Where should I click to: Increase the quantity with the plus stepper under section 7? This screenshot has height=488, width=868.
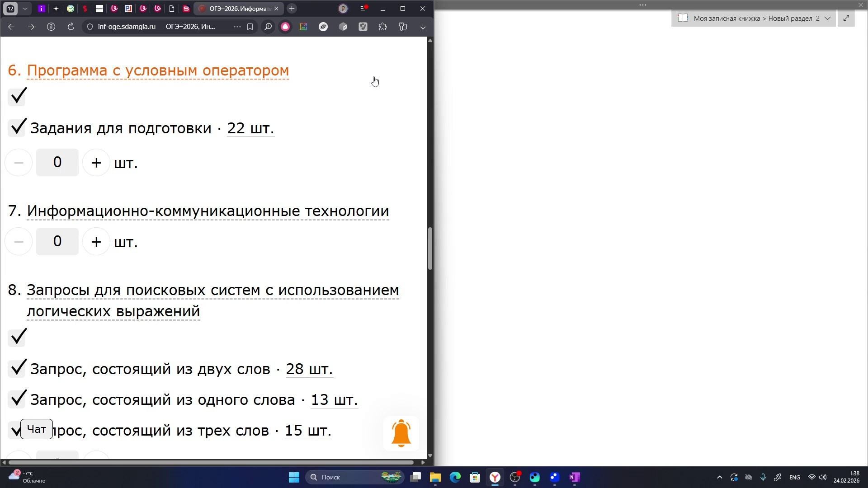tap(95, 241)
